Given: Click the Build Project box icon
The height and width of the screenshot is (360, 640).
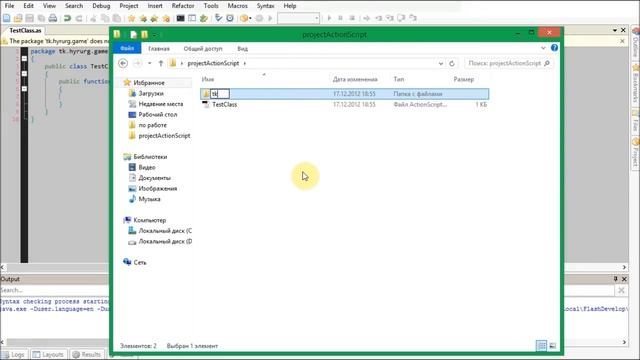Looking at the screenshot, I should point(244,18).
